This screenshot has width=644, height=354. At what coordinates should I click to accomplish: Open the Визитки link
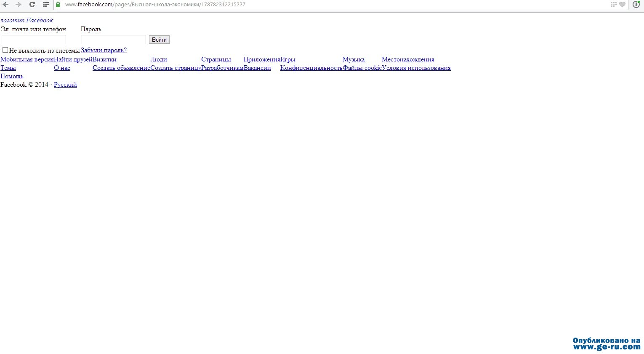(104, 59)
